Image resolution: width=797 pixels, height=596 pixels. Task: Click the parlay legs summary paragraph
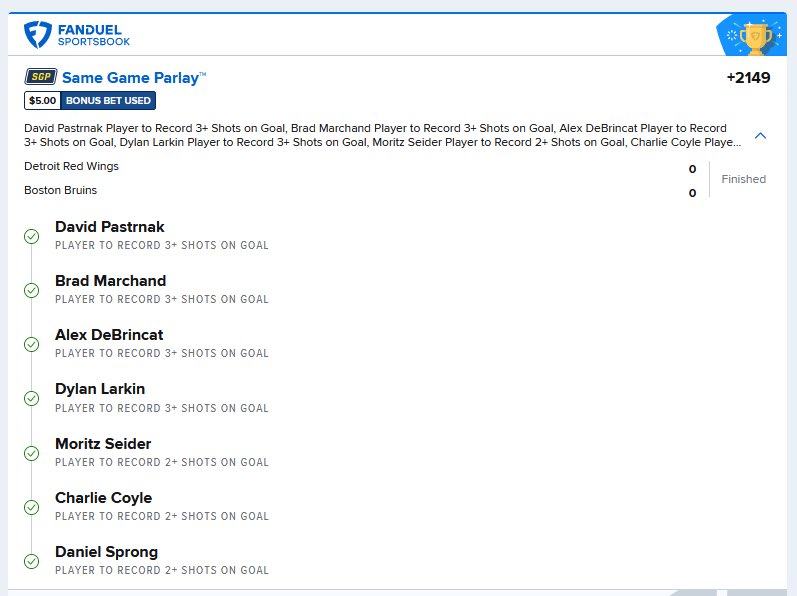382,135
